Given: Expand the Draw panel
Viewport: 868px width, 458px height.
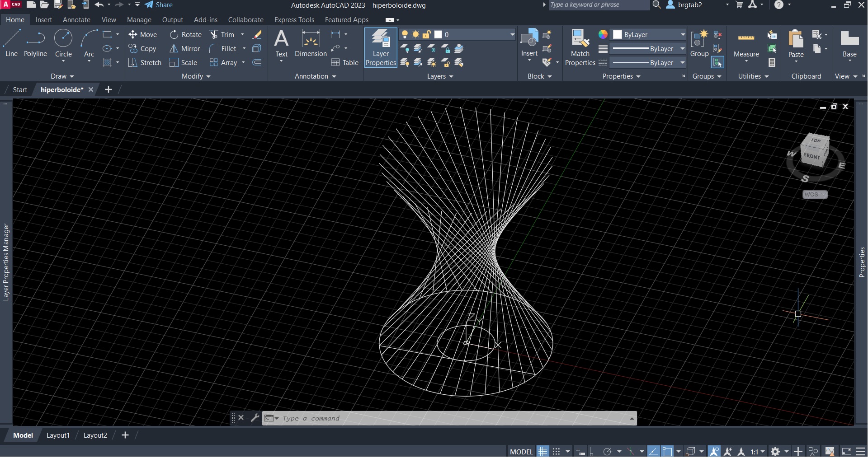Looking at the screenshot, I should (62, 76).
